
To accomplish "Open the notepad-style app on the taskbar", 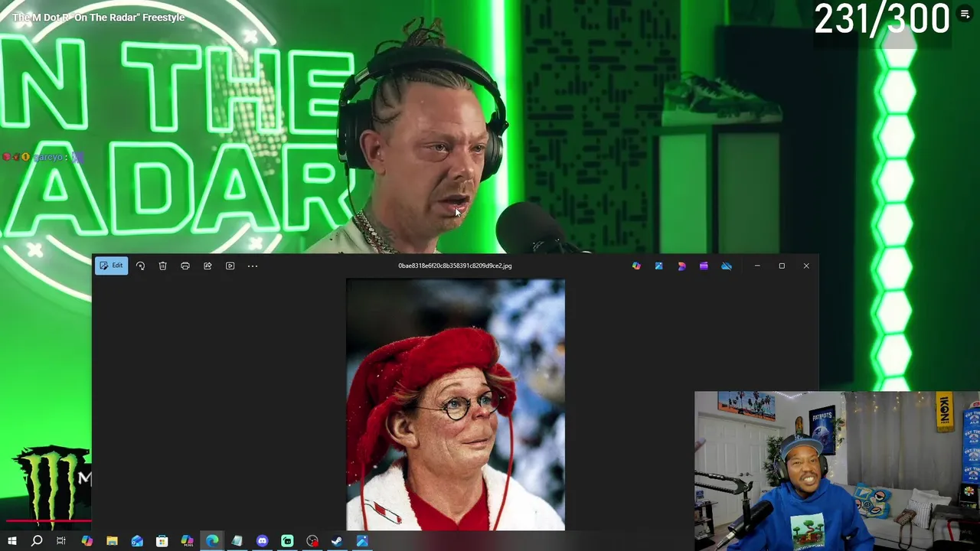I will click(x=237, y=541).
